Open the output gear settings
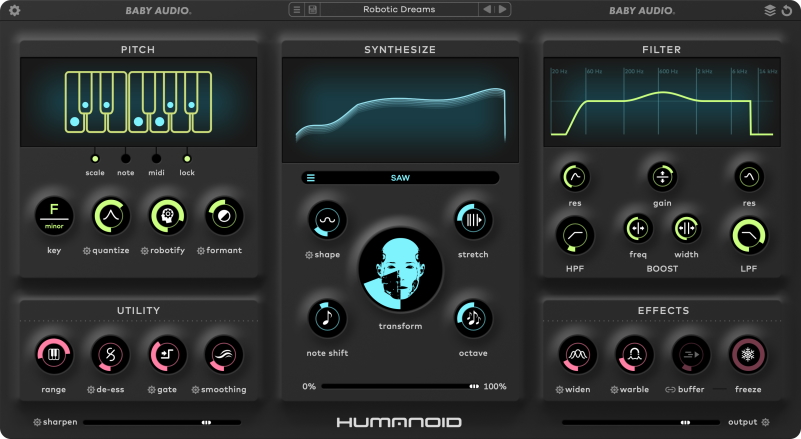Image resolution: width=801 pixels, height=439 pixels. [765, 422]
